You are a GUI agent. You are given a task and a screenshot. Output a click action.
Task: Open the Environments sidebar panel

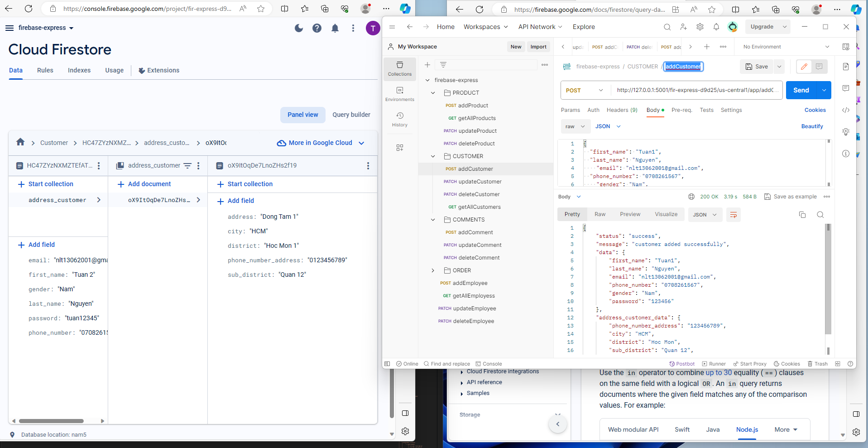[399, 94]
